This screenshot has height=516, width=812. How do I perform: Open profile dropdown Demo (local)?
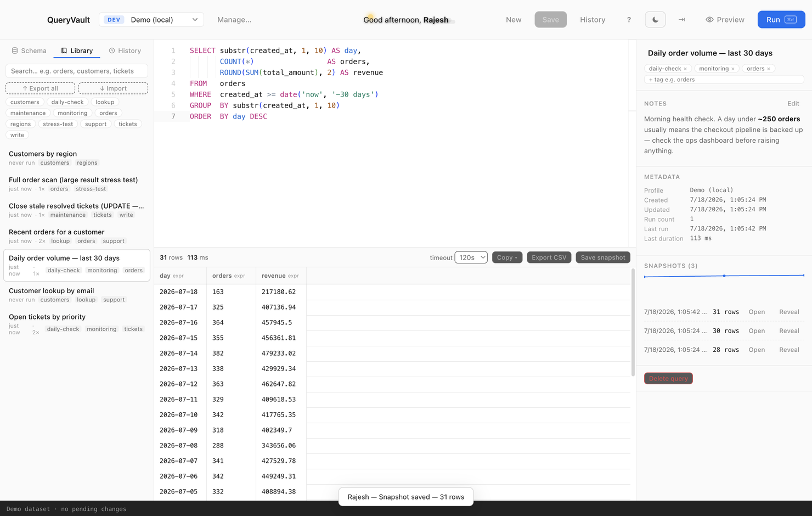[x=151, y=20]
